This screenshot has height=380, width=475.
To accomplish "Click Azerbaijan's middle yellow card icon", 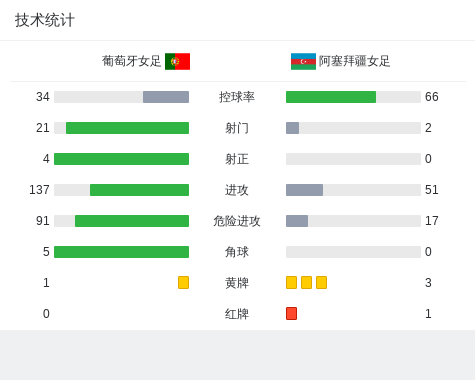I will (x=306, y=282).
